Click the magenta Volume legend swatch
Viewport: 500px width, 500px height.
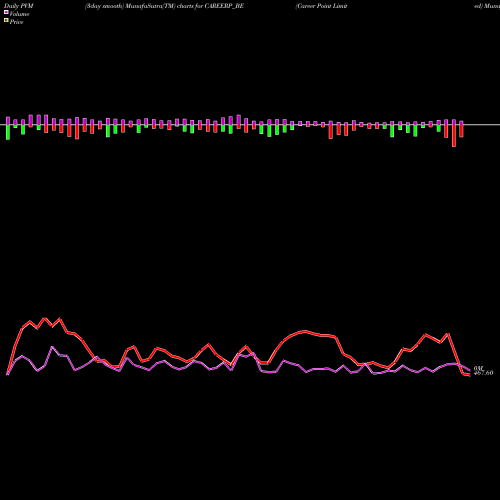[x=6, y=12]
